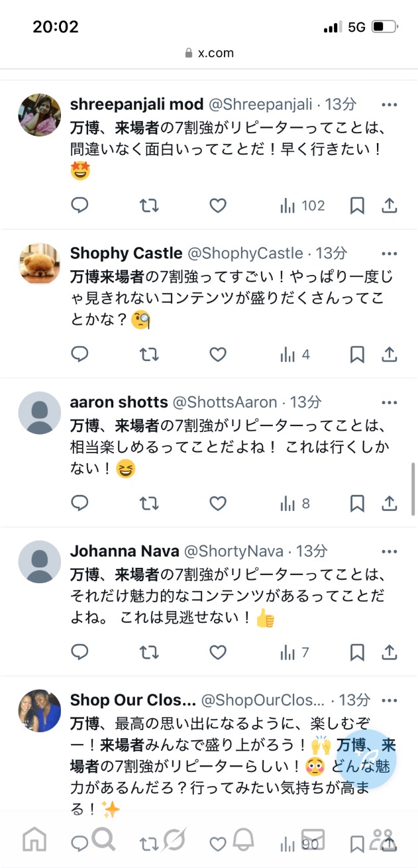Switch to the Communities tab
Screen dimensions: 418x868
[382, 840]
